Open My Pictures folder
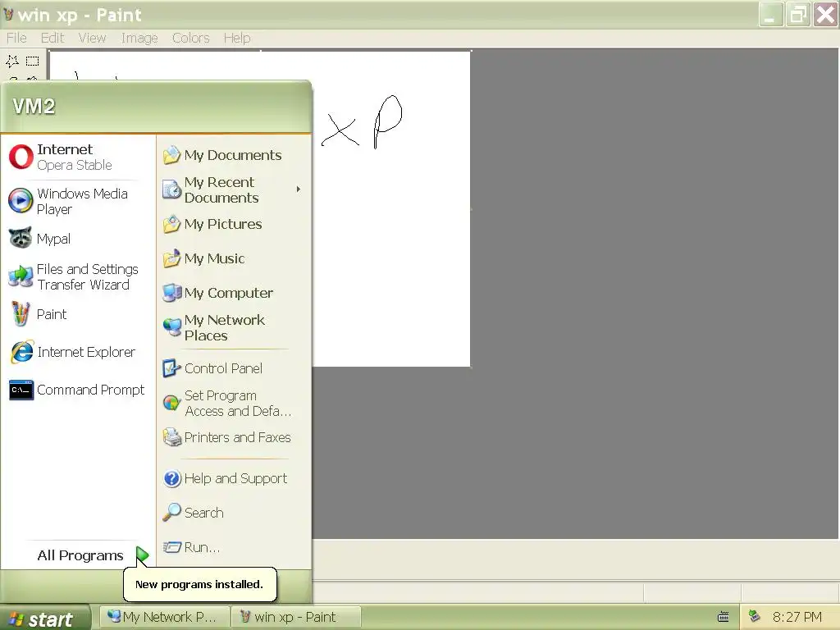This screenshot has height=630, width=840. [234, 224]
